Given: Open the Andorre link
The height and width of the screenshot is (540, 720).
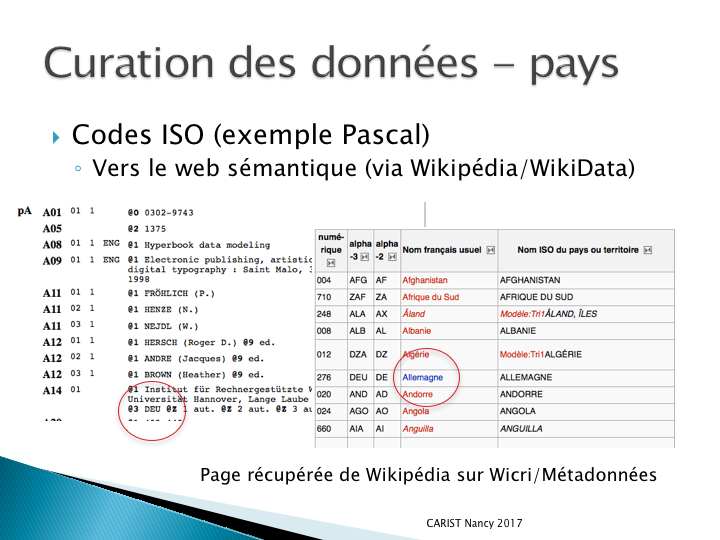Looking at the screenshot, I should (x=417, y=394).
